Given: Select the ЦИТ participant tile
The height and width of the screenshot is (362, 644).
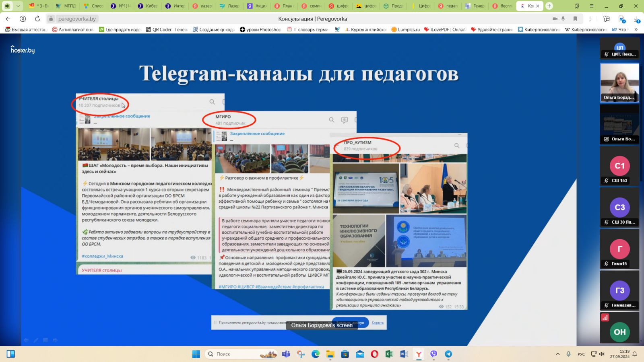Looking at the screenshot, I should tap(619, 48).
